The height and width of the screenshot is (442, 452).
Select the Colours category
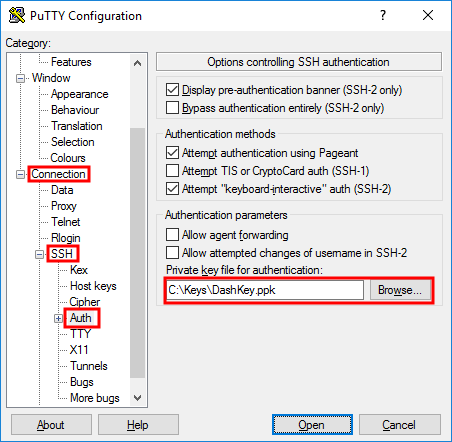coord(68,158)
